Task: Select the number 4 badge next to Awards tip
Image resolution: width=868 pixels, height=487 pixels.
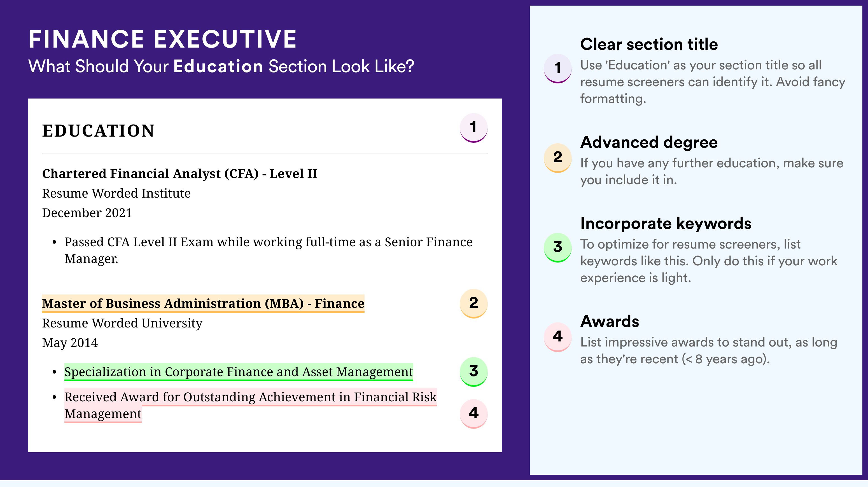Action: (558, 337)
